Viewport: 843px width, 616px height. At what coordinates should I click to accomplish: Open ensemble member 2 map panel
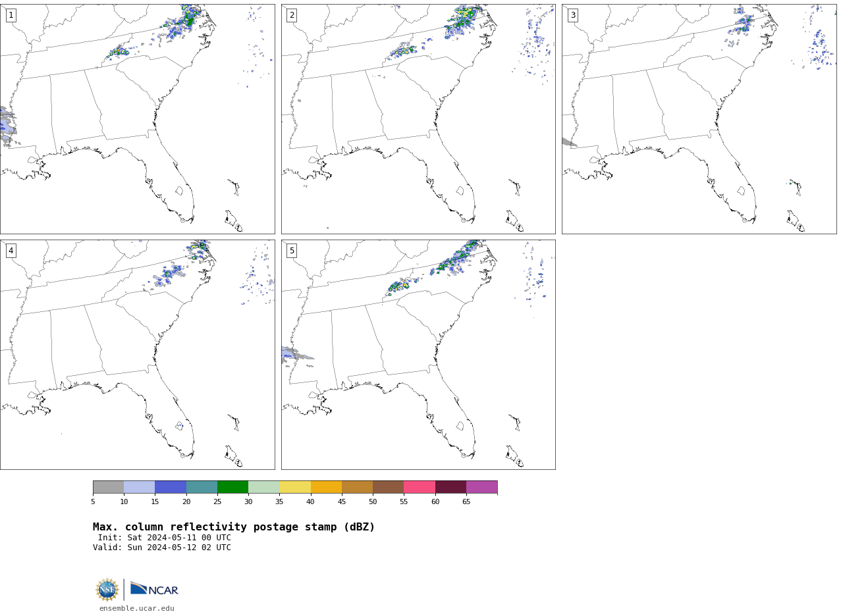point(418,119)
